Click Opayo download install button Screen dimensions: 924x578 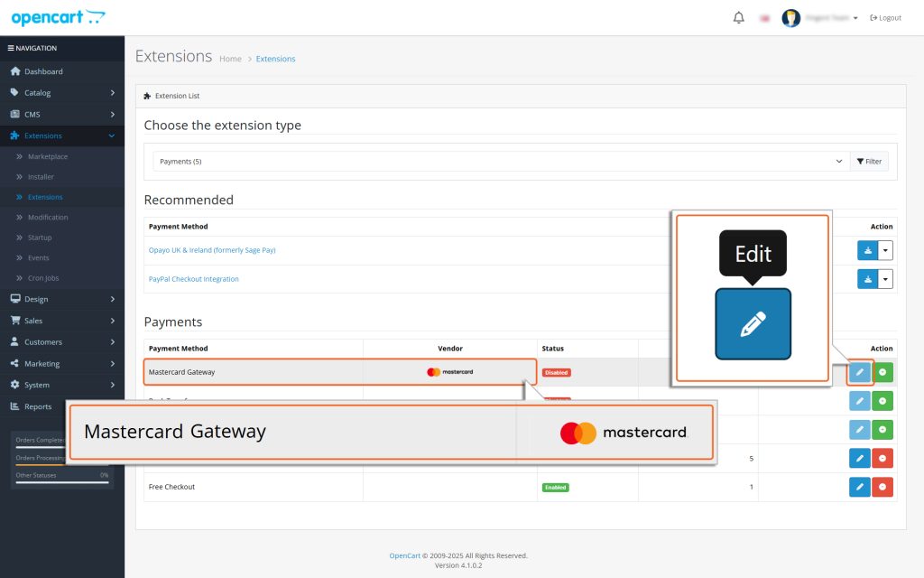coord(867,250)
